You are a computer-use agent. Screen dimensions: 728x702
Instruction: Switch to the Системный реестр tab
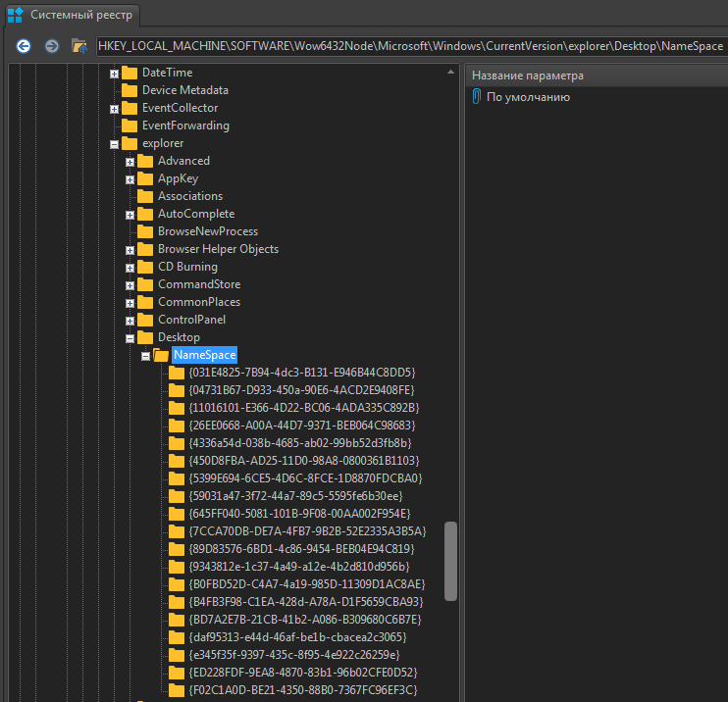tap(73, 15)
